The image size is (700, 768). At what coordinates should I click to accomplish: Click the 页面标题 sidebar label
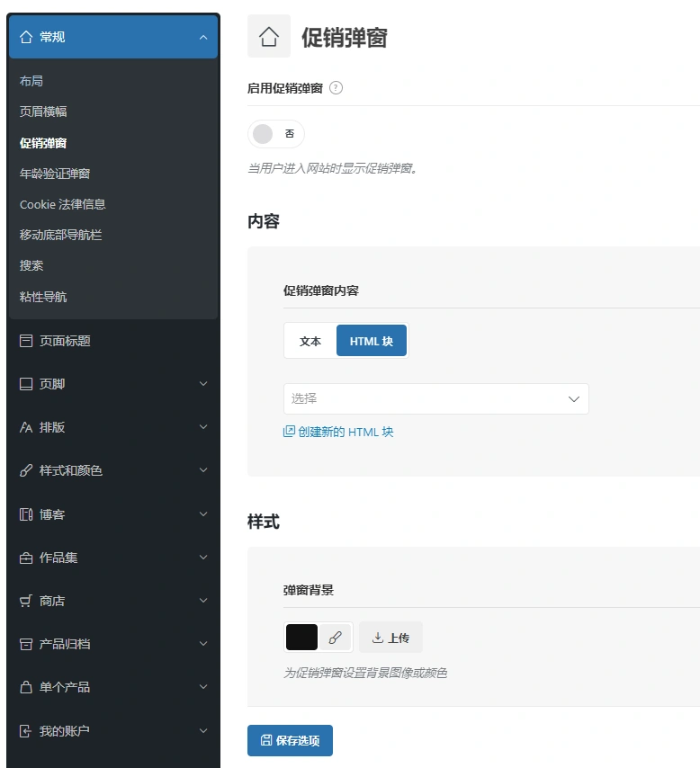(x=65, y=341)
